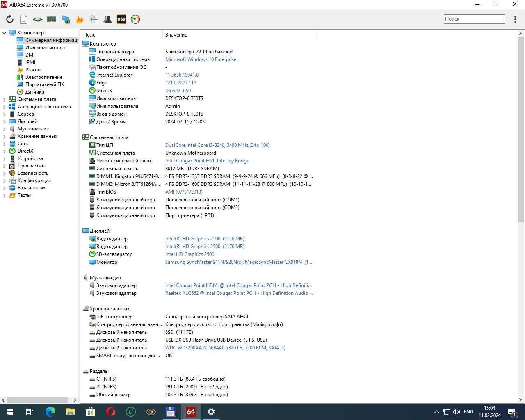Expand the Хранение данных tree node
525x420 pixels.
tap(5, 136)
